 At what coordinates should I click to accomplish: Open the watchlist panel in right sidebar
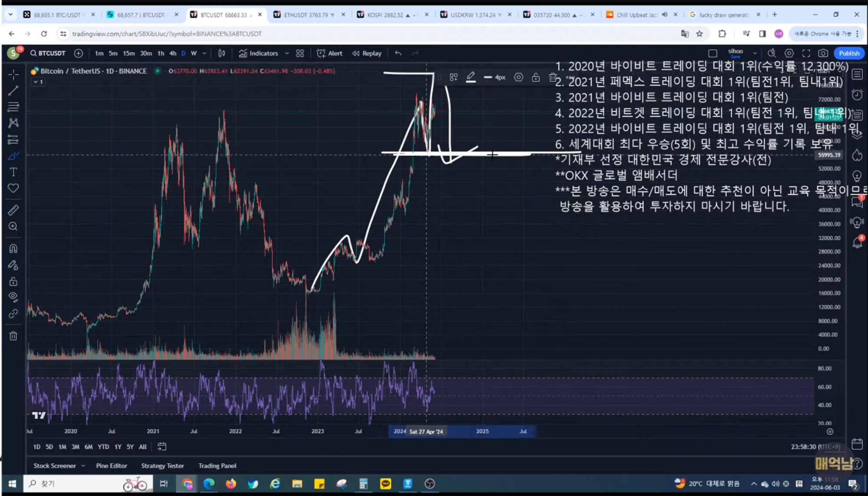pyautogui.click(x=857, y=74)
